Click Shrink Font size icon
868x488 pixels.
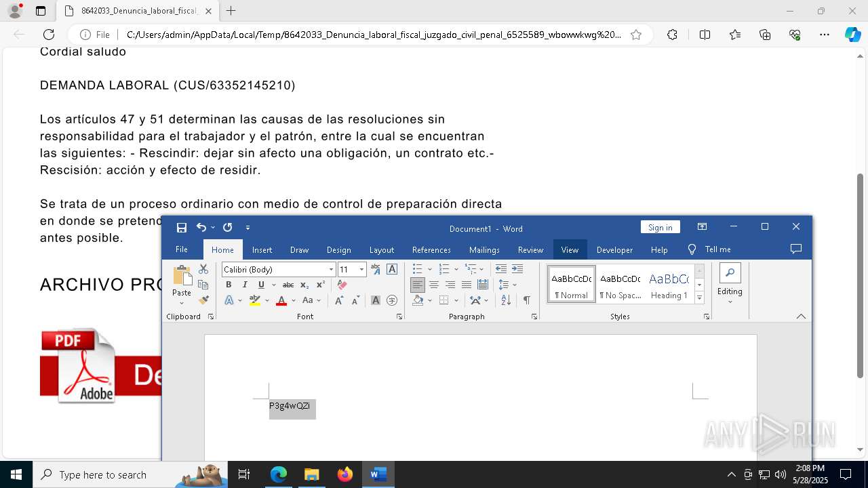(x=355, y=300)
